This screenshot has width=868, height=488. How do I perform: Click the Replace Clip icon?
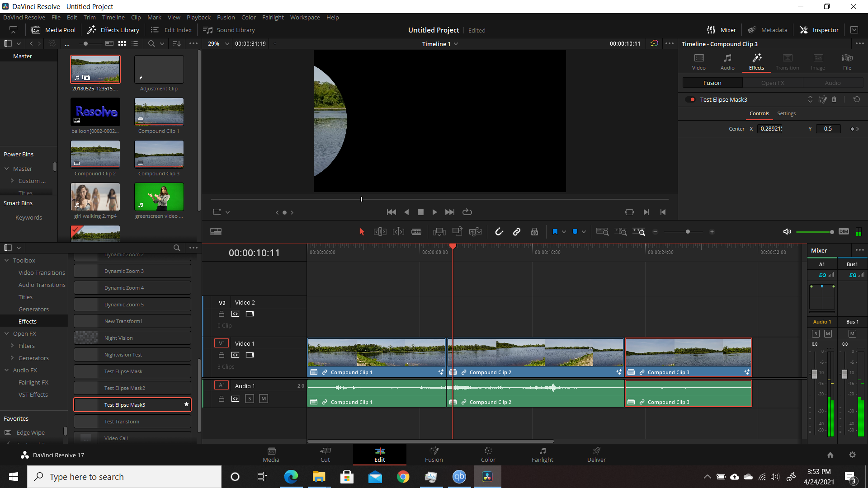point(475,232)
